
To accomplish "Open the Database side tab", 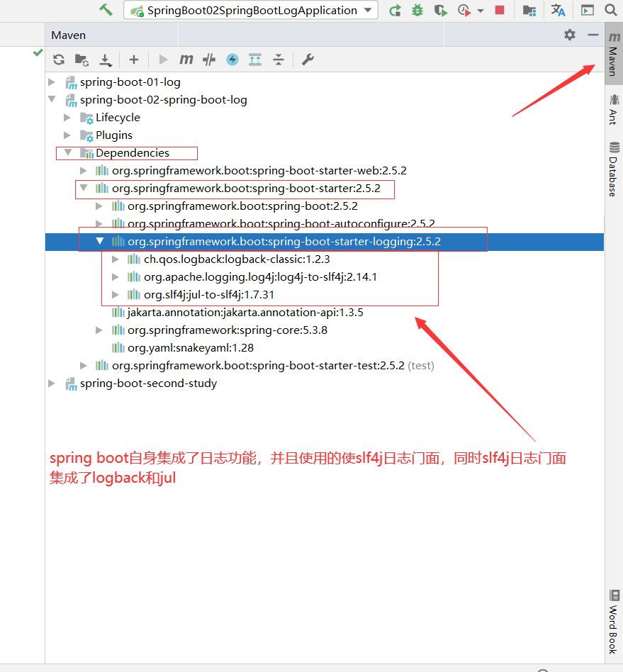I will click(x=614, y=169).
